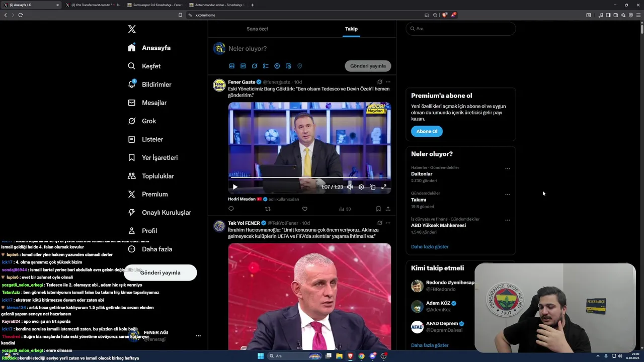The height and width of the screenshot is (362, 644).
Task: Open Mesajlar in the sidebar
Action: click(147, 103)
